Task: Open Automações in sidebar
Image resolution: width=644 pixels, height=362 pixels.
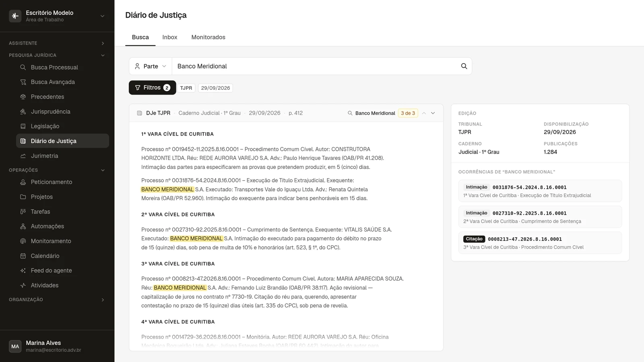Action: [x=62, y=226]
